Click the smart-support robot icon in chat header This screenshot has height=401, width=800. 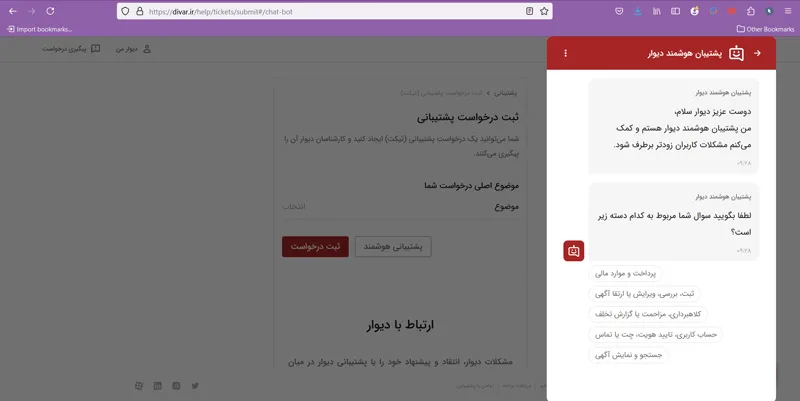click(736, 53)
